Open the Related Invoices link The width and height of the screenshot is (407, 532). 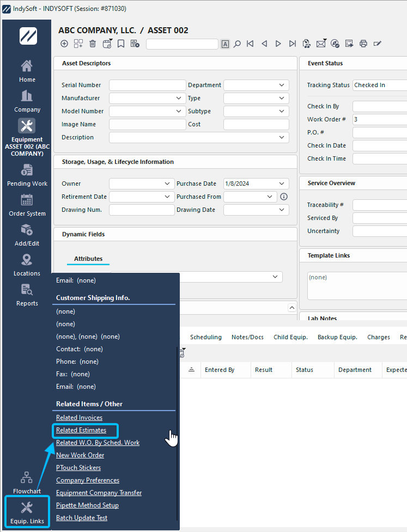[x=79, y=418]
